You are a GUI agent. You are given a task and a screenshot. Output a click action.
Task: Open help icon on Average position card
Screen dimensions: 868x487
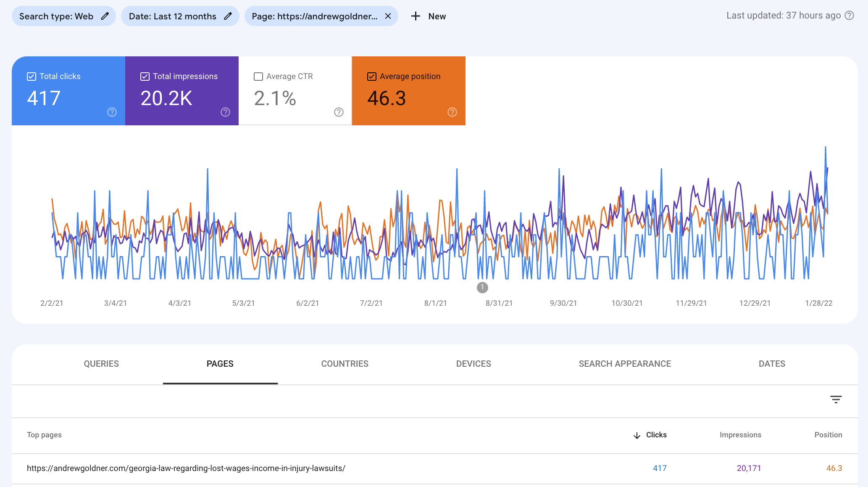(x=452, y=112)
